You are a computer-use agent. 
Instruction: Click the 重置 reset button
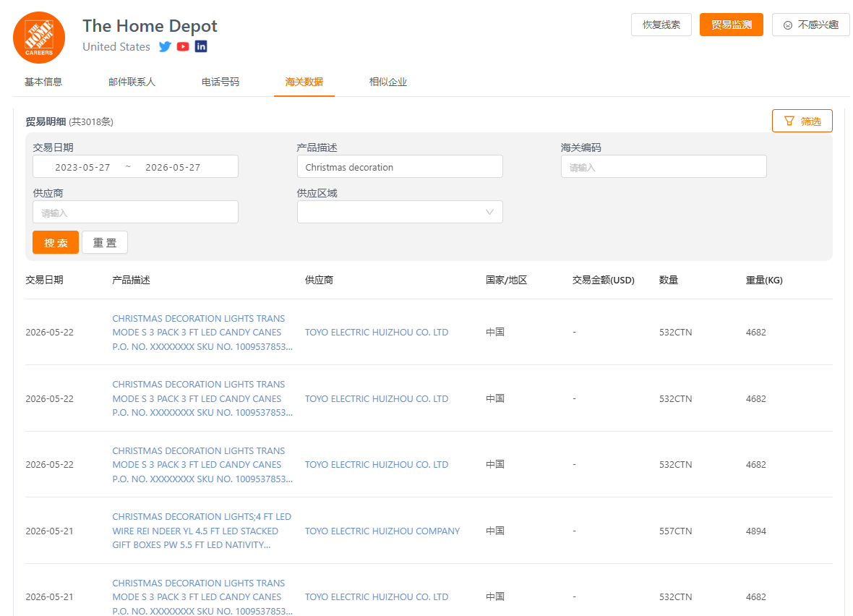coord(105,243)
